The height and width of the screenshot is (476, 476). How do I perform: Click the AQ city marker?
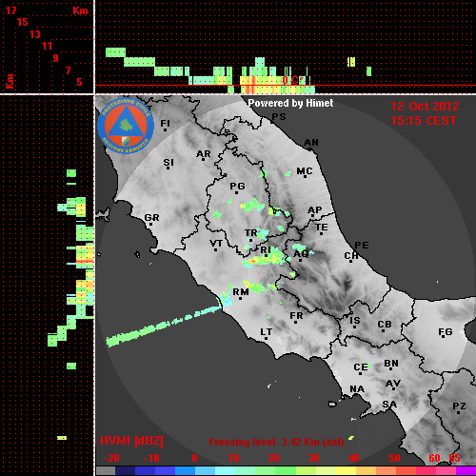coord(301,261)
